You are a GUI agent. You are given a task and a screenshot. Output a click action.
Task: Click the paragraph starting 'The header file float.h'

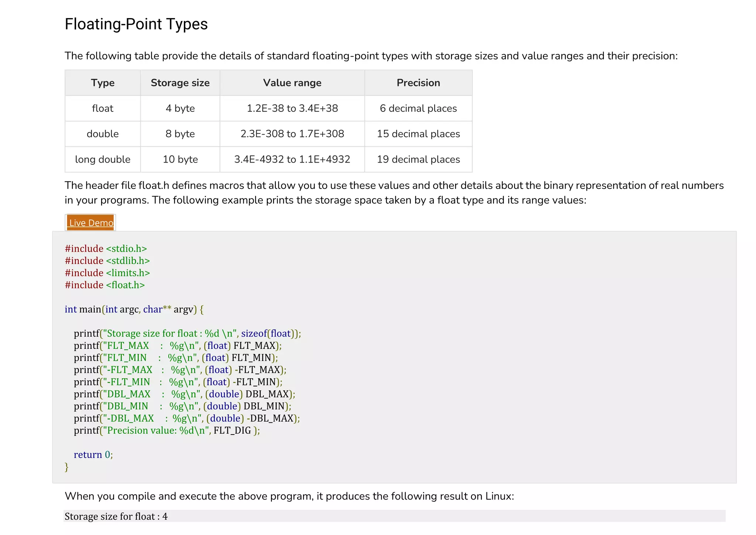tap(394, 193)
